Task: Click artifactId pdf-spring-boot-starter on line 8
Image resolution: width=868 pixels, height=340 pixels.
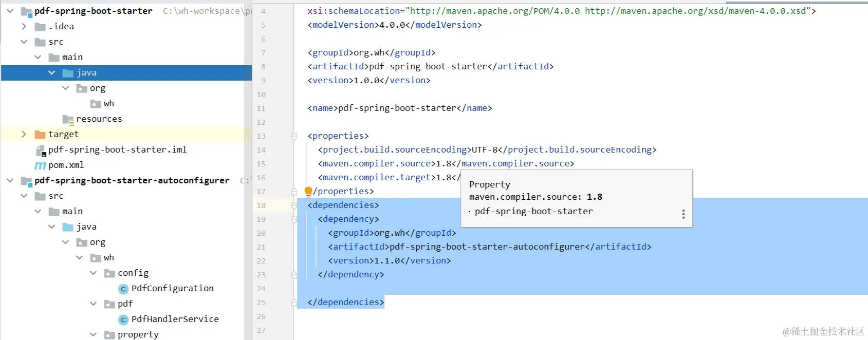Action: pyautogui.click(x=431, y=66)
